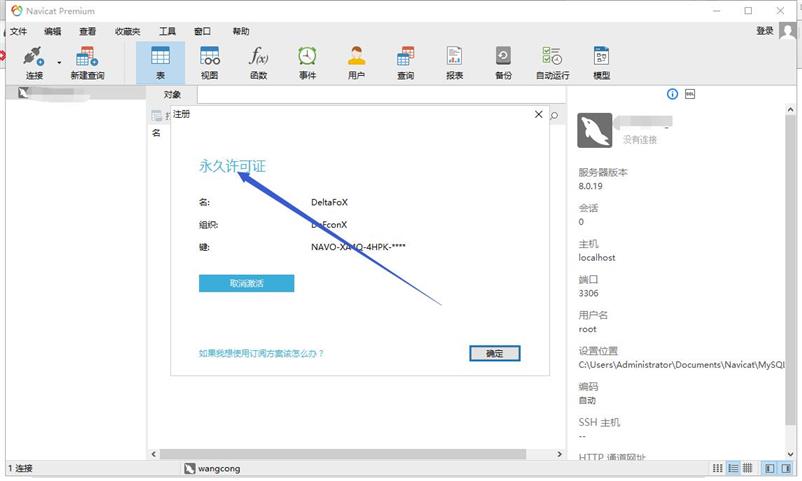Open the 工具 (Tools) menu
802x481 pixels.
pos(167,31)
